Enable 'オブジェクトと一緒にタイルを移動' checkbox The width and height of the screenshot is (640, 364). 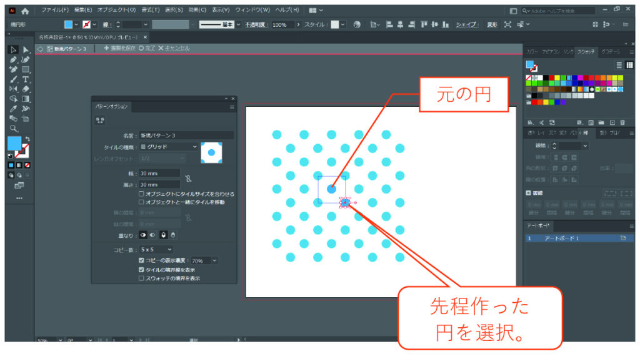(x=141, y=202)
